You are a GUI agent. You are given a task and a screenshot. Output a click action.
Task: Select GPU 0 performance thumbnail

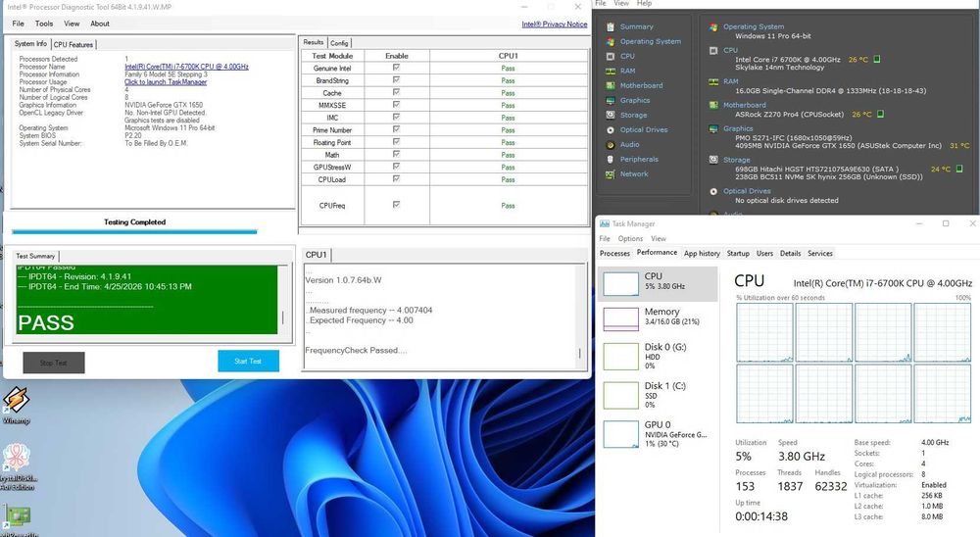click(620, 434)
